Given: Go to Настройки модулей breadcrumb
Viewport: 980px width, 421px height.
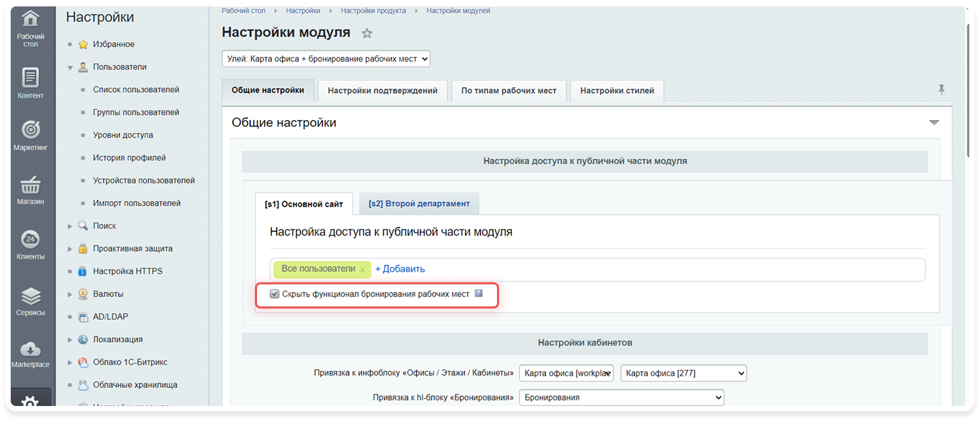Looking at the screenshot, I should 458,11.
